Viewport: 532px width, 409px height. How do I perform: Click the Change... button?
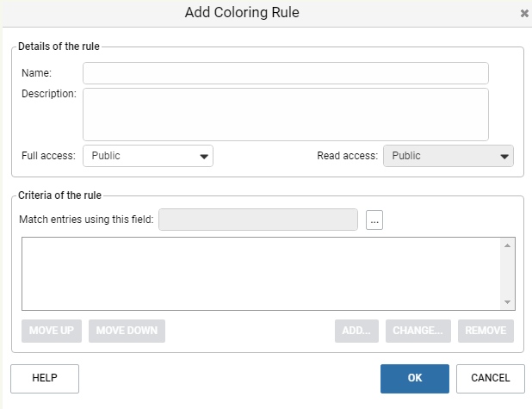418,331
